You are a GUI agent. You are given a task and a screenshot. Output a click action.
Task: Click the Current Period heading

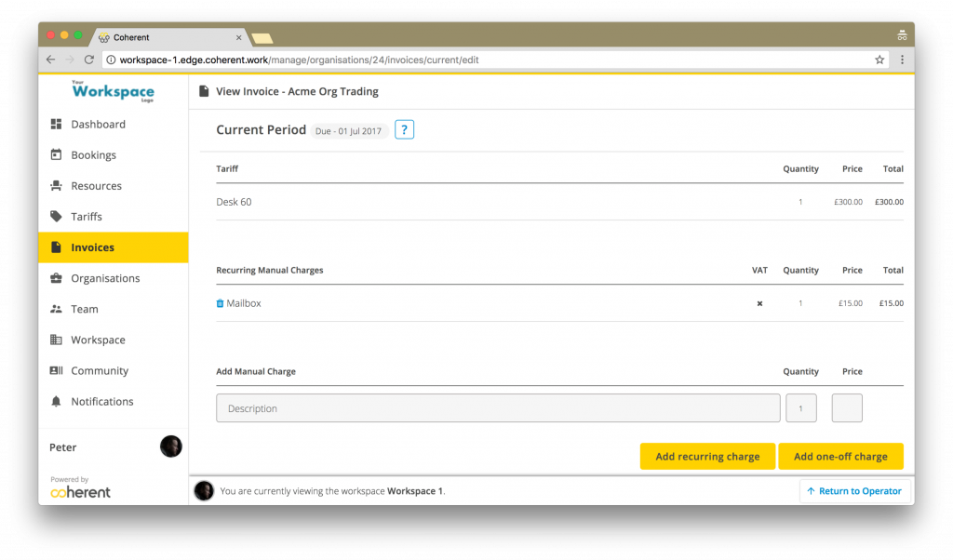262,129
